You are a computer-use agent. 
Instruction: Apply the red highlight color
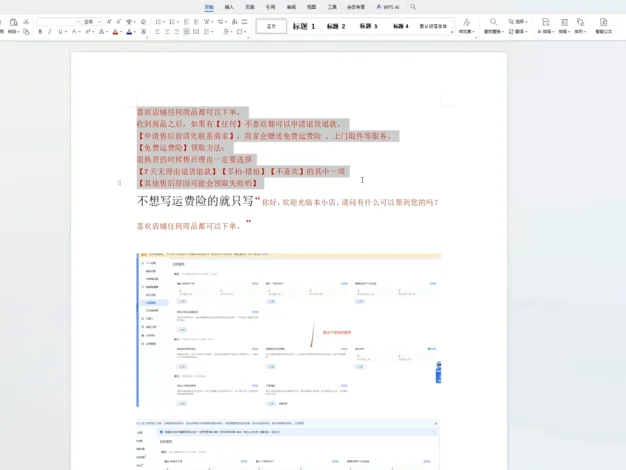point(115,32)
